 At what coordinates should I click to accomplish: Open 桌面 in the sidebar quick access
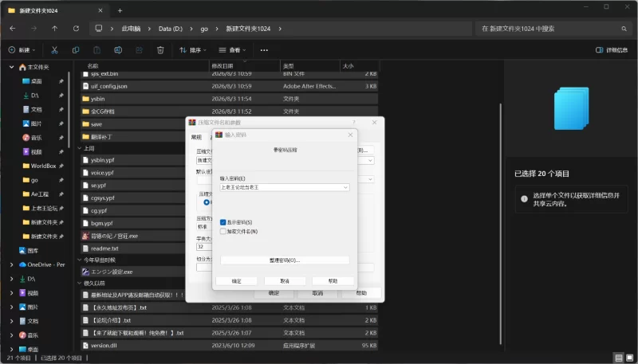(x=36, y=81)
